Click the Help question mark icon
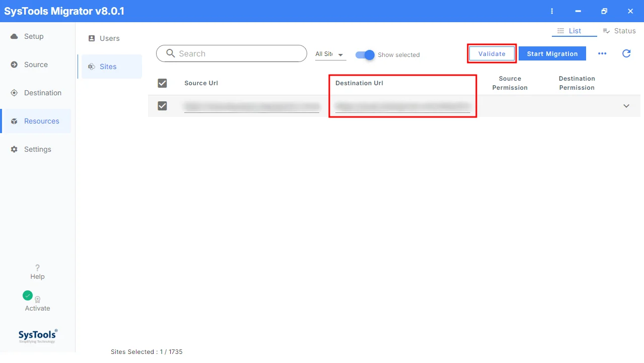Viewport: 644px width, 363px height. coord(37,268)
